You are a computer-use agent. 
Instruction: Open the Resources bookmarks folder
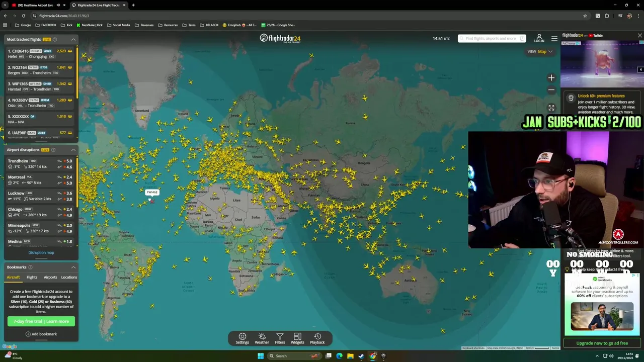[168, 25]
